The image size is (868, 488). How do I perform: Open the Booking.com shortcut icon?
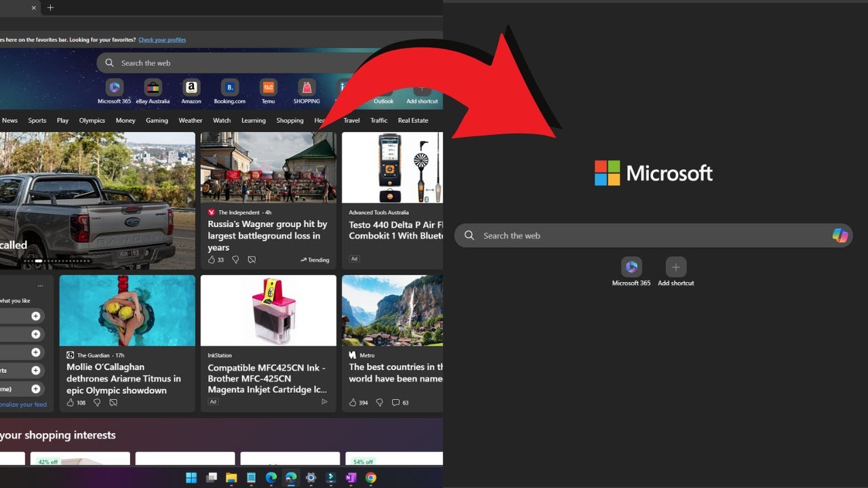(229, 88)
